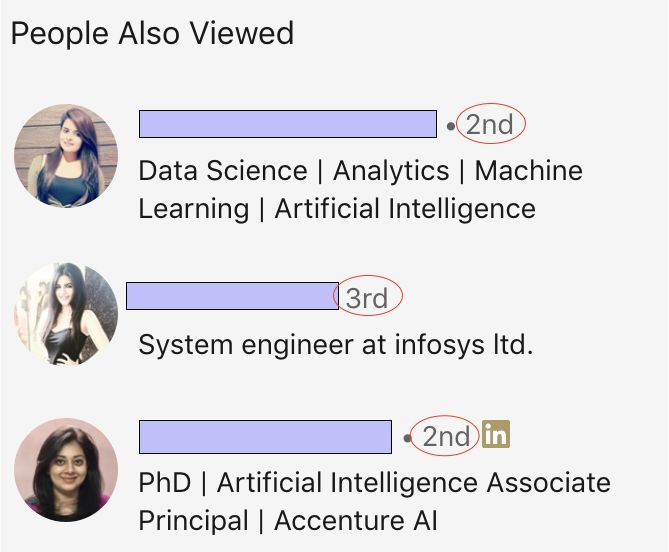Select the People Also Viewed heading
Viewport: 669px width, 552px height.
pyautogui.click(x=152, y=33)
